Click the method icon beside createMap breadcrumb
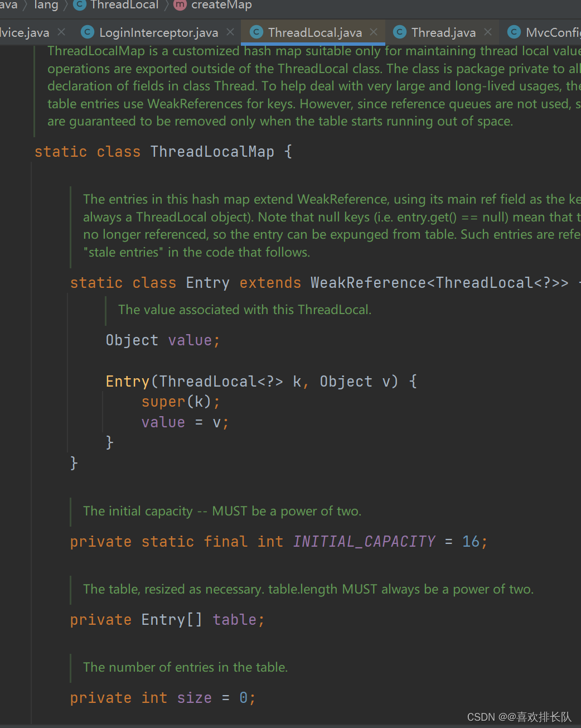 pos(179,6)
